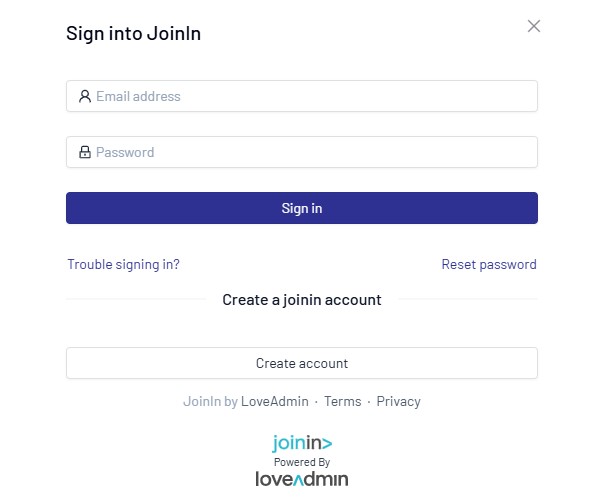Click the Powered By text
This screenshot has height=497, width=603.
click(302, 462)
